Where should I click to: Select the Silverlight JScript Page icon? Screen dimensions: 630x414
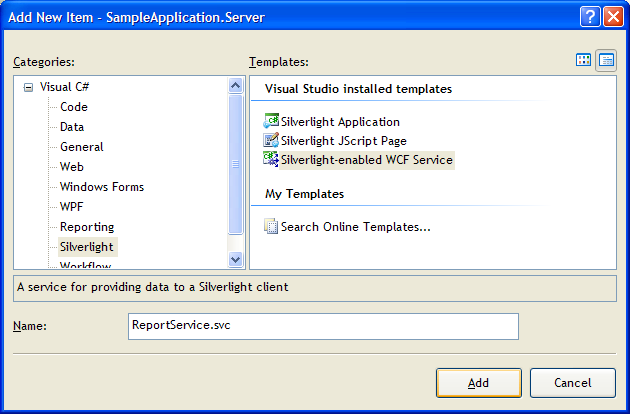[271, 140]
